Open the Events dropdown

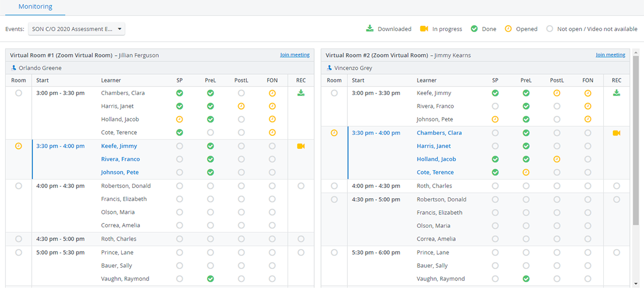pos(77,29)
